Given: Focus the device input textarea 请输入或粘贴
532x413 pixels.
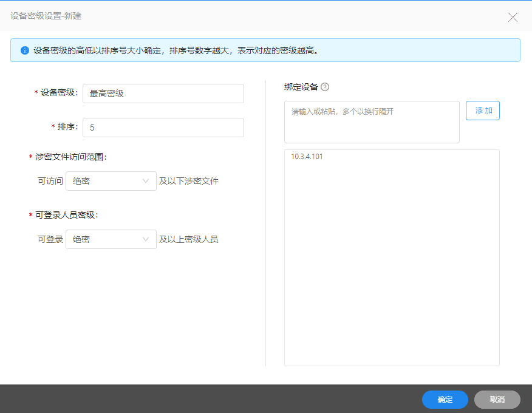Looking at the screenshot, I should point(372,122).
